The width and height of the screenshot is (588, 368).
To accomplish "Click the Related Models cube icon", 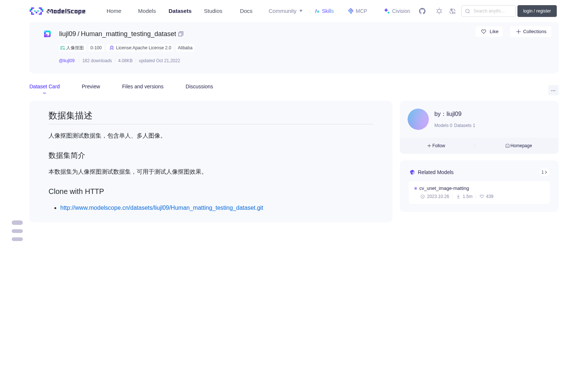I will tap(412, 172).
